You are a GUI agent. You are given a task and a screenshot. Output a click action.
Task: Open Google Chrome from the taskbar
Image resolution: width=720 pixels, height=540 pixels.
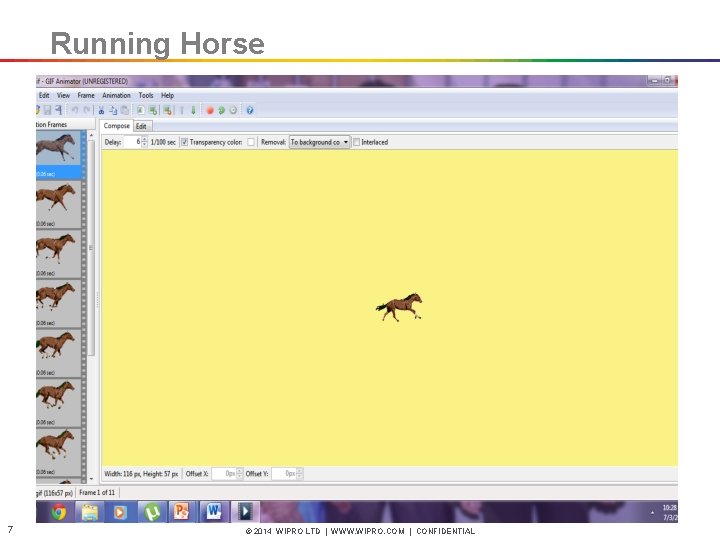tap(58, 512)
